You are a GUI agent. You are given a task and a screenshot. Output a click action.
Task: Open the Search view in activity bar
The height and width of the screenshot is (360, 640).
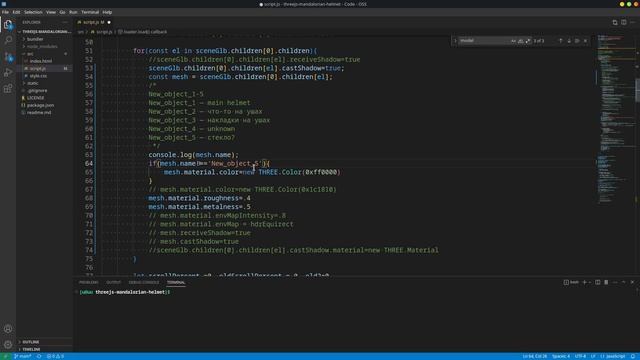tap(8, 40)
